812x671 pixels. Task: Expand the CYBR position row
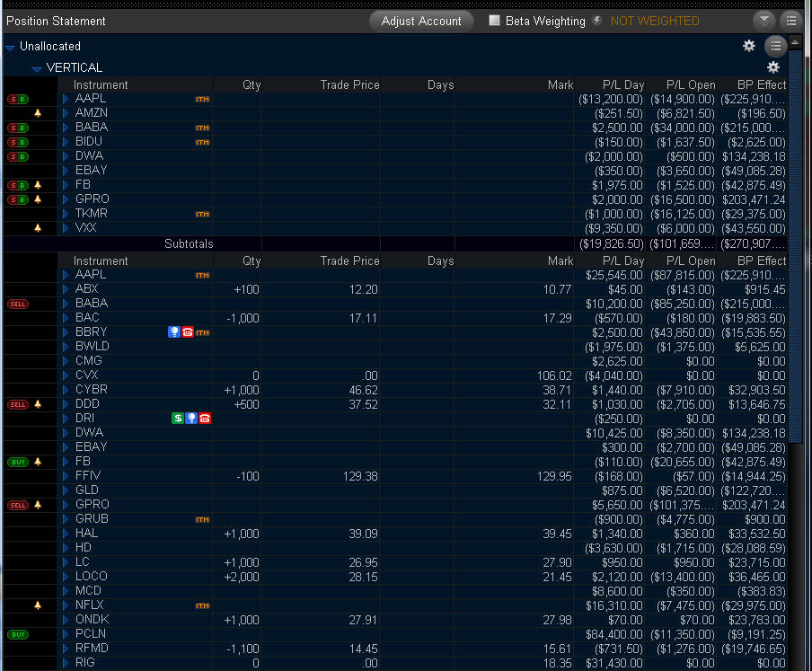coord(66,390)
